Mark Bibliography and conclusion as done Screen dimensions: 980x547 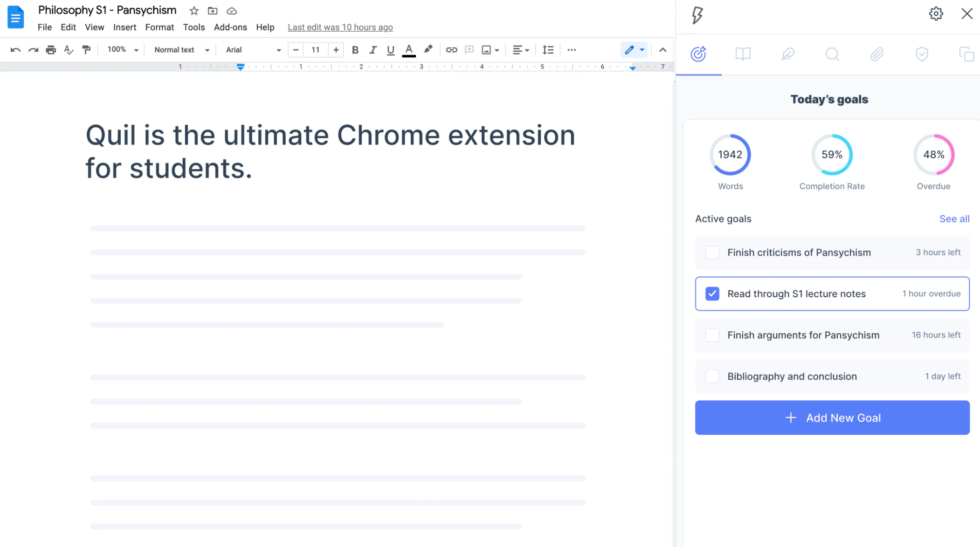coord(712,376)
